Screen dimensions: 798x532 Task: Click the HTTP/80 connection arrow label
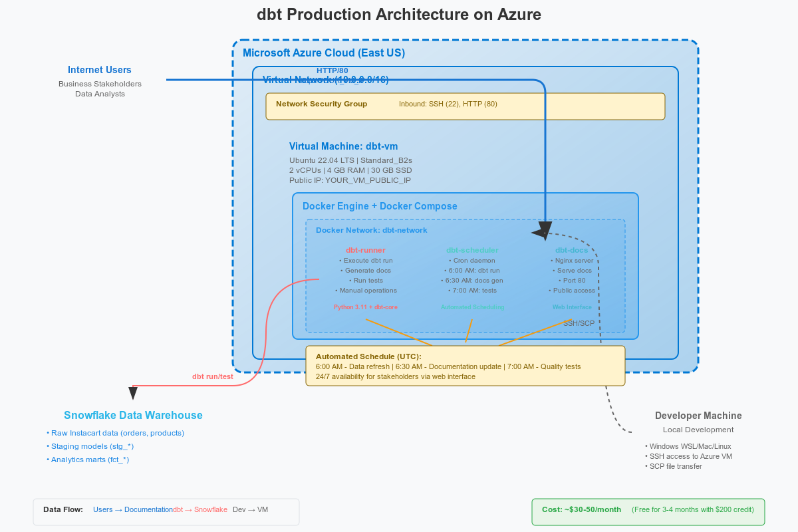tap(332, 70)
